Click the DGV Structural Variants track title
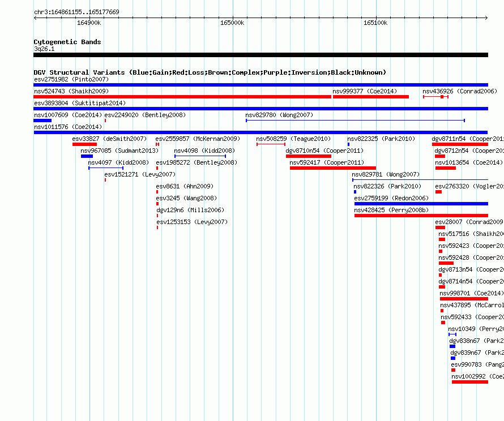 [x=210, y=72]
